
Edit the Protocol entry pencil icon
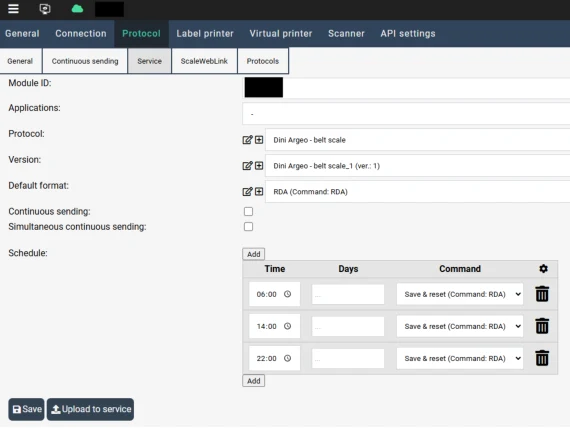[x=247, y=140]
